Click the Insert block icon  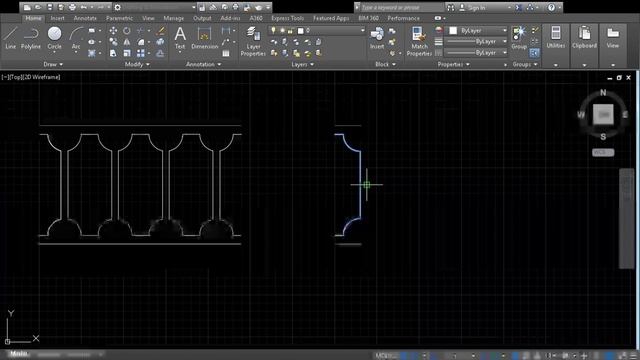point(377,38)
